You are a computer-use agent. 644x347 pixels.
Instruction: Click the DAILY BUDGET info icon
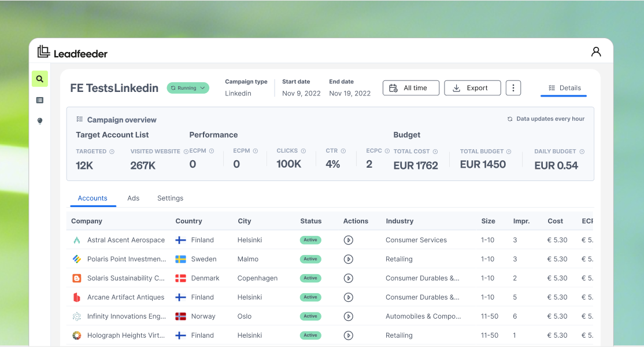click(582, 152)
